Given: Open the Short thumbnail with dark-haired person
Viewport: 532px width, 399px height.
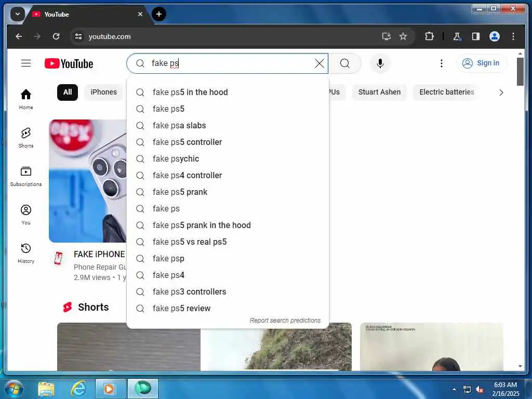Looking at the screenshot, I should coord(432,347).
